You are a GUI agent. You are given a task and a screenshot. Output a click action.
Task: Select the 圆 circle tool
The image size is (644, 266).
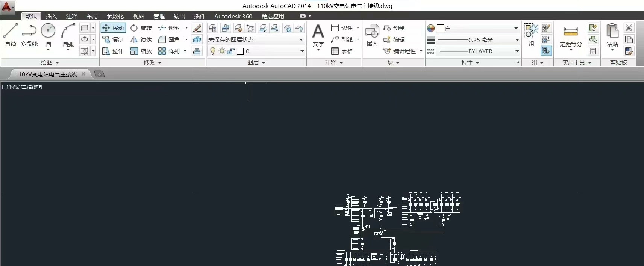(x=48, y=35)
